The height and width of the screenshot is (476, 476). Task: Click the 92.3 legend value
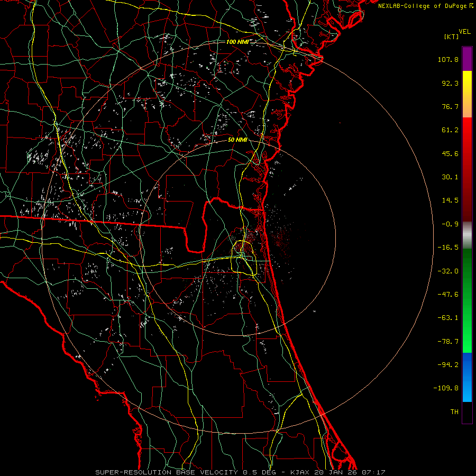pos(450,83)
